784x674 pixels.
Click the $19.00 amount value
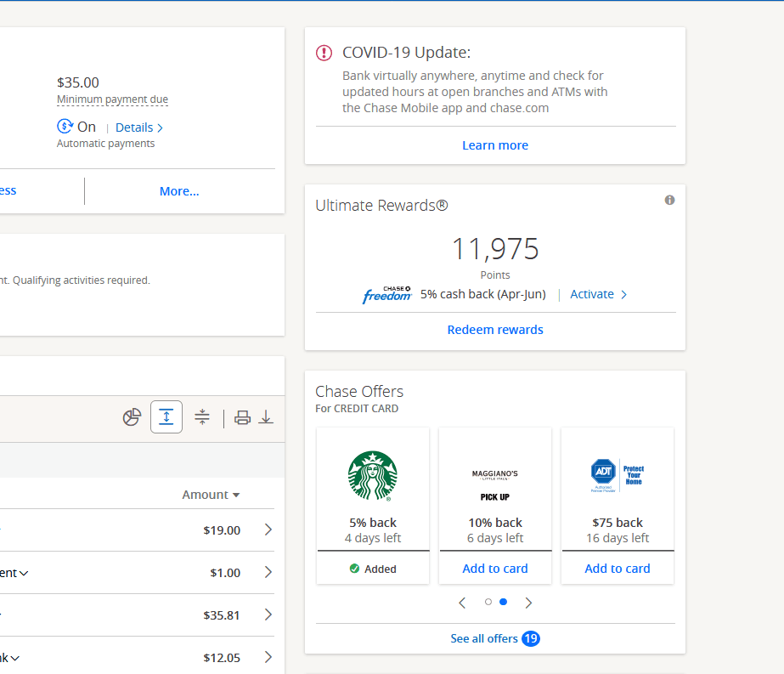pyautogui.click(x=222, y=530)
